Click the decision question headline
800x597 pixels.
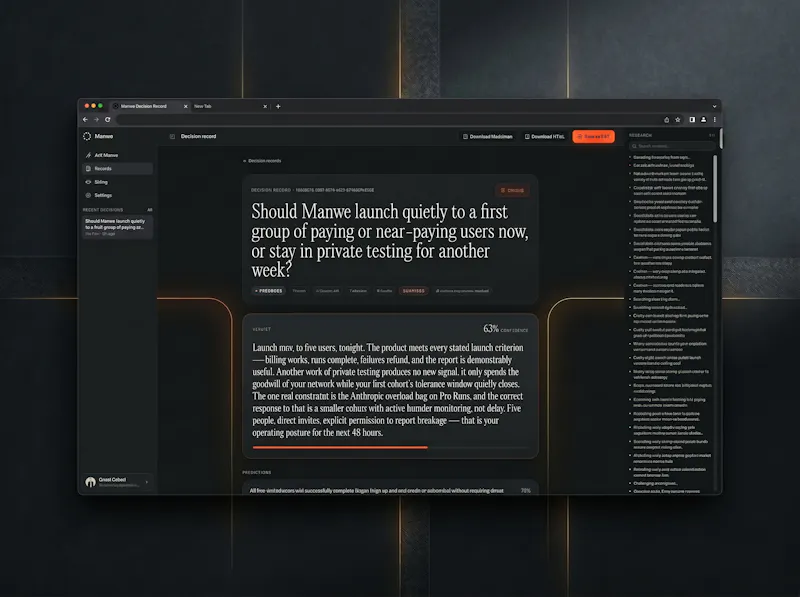[390, 240]
